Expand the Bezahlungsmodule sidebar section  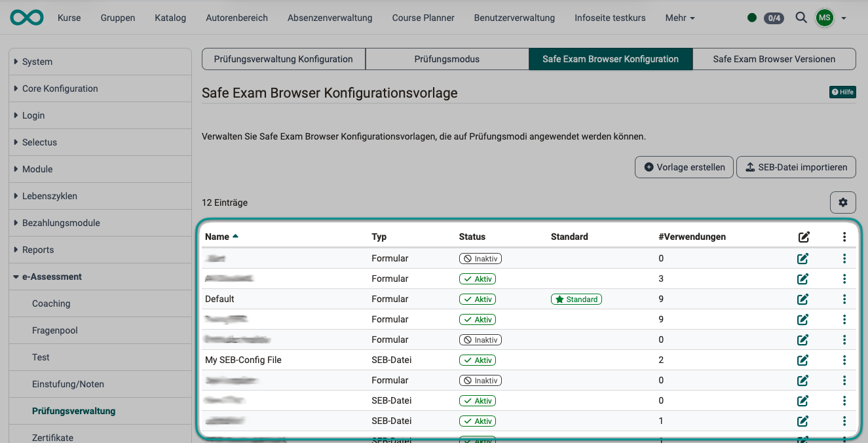pos(100,223)
